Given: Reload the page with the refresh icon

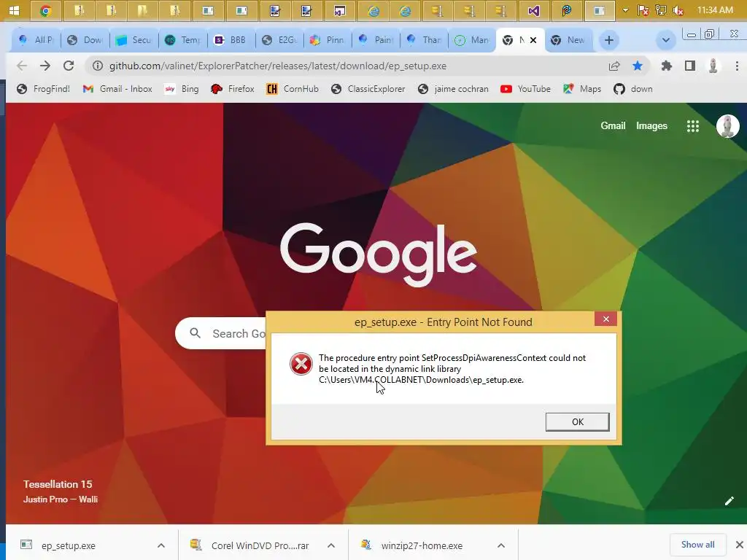Looking at the screenshot, I should 69,66.
